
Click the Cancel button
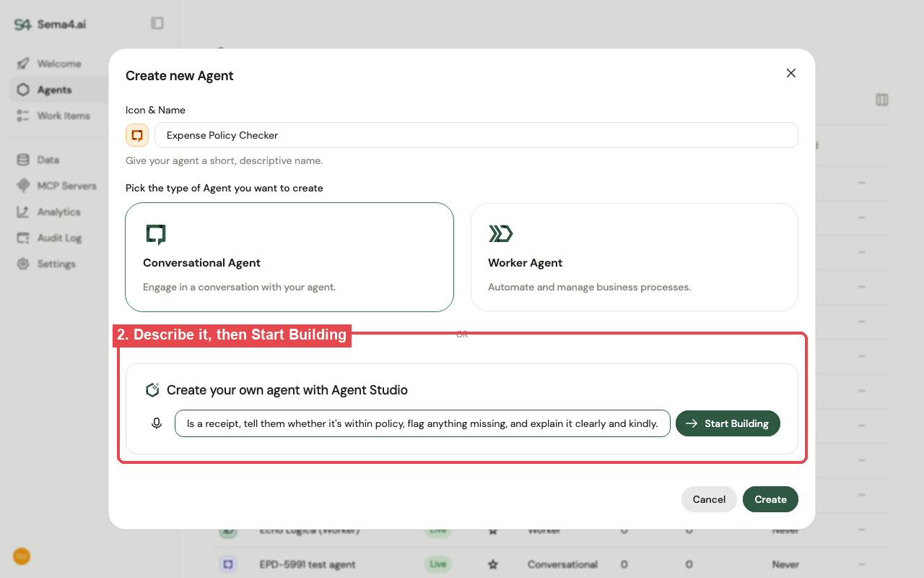click(x=709, y=499)
